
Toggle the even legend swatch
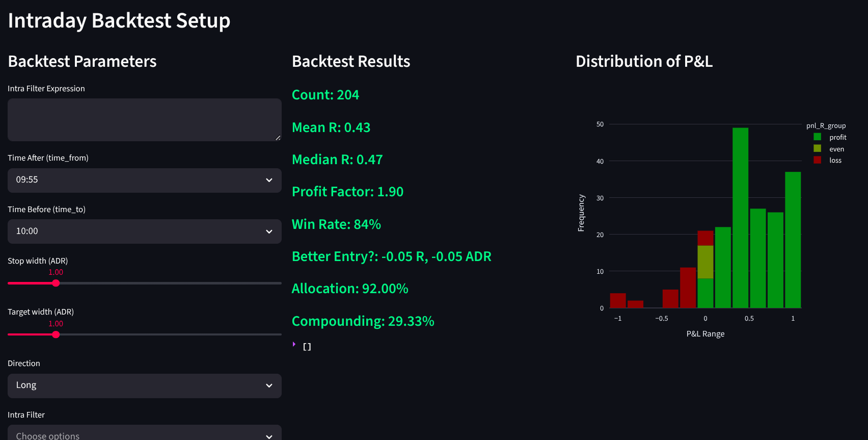(x=818, y=148)
